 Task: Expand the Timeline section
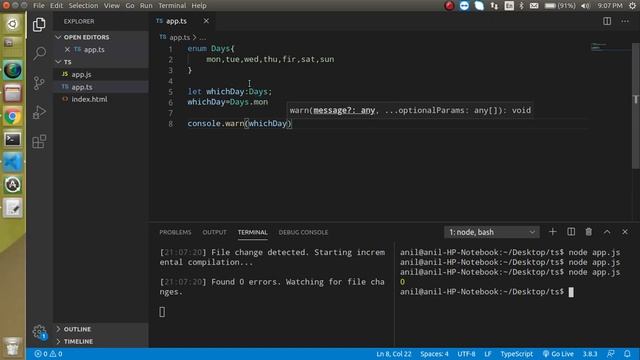(x=101, y=341)
